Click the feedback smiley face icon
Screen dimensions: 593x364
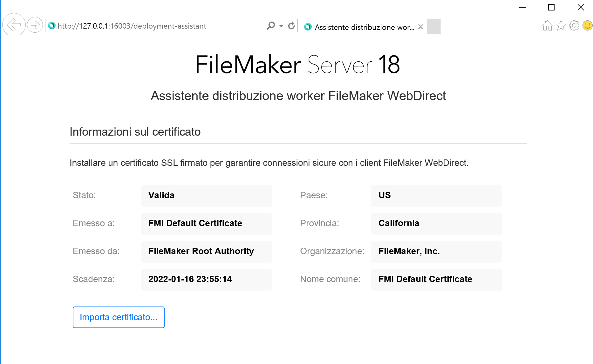point(588,25)
